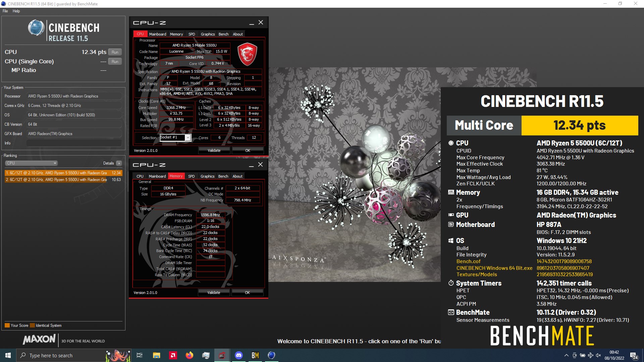The height and width of the screenshot is (362, 644).
Task: Click the System Timers stopwatch icon
Action: (x=451, y=283)
